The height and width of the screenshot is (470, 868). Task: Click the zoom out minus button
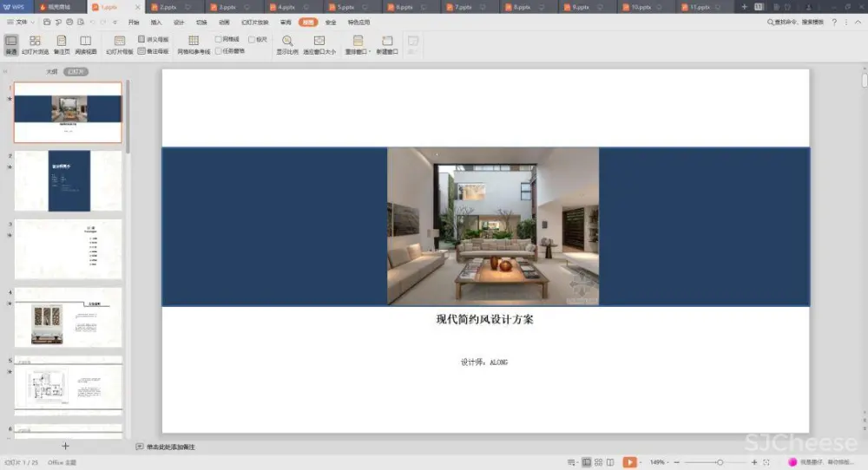point(676,462)
